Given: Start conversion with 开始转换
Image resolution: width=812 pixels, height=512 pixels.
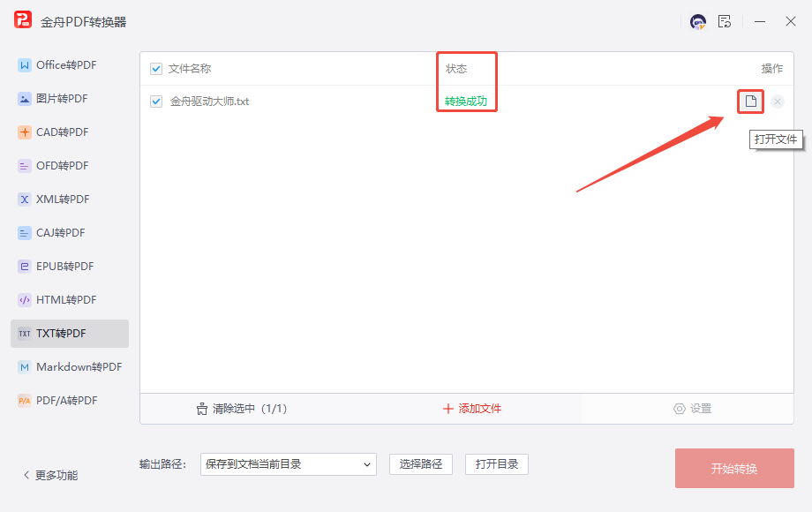Looking at the screenshot, I should 734,469.
